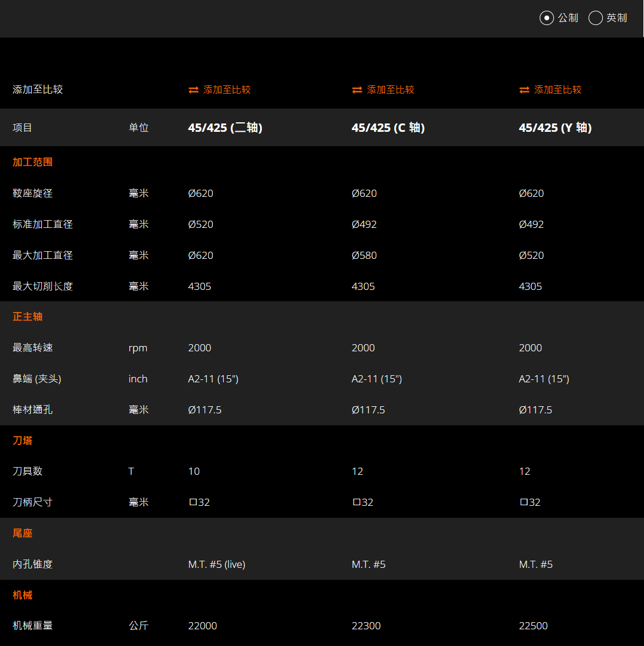The height and width of the screenshot is (646, 644).
Task: Click the M.T. #5 (live) tailstock value
Action: pyautogui.click(x=216, y=564)
